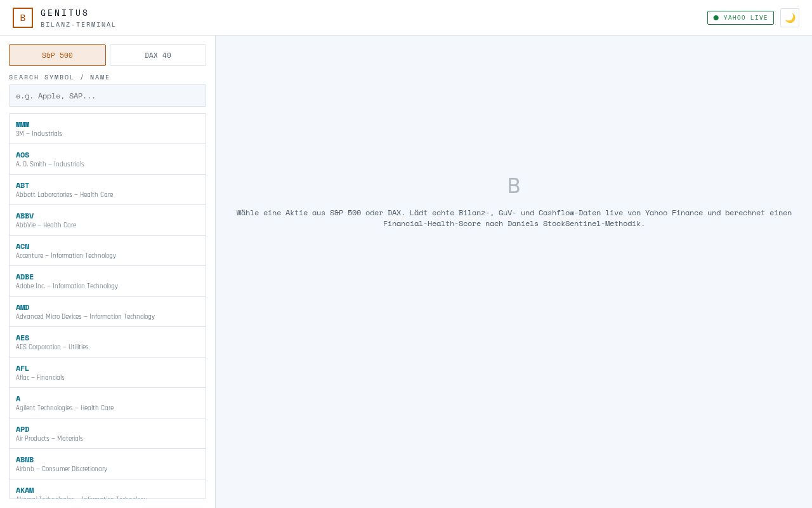Select ABT Abbott Laboratories row

[x=107, y=190]
